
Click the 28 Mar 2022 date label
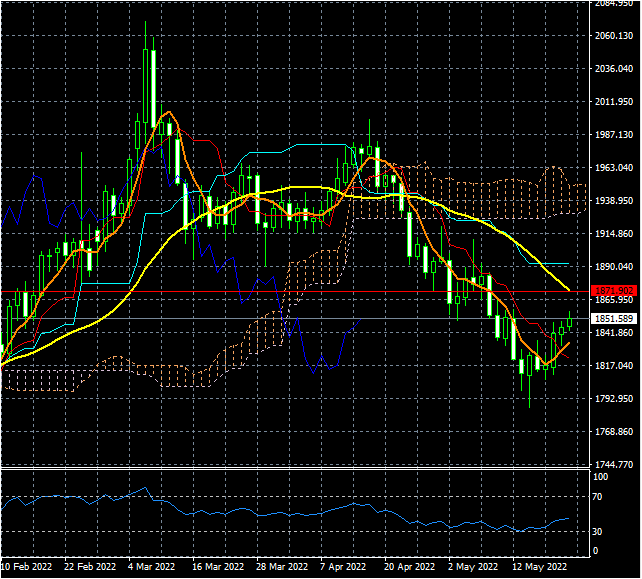coord(282,567)
